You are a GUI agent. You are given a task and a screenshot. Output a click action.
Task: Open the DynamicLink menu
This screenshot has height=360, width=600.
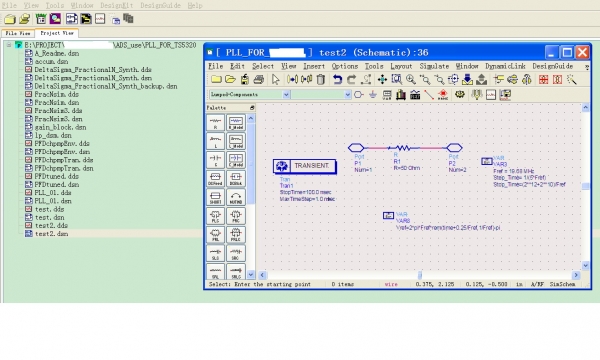pos(505,66)
